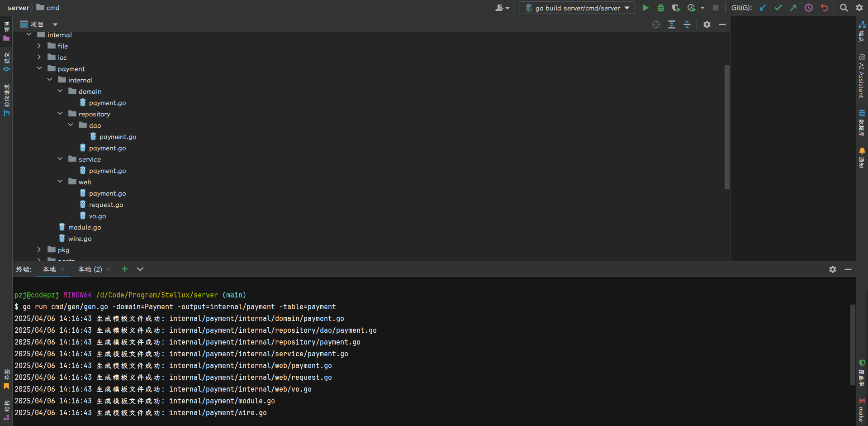868x426 pixels.
Task: Open Bookmarks sidebar tool
Action: (6, 379)
